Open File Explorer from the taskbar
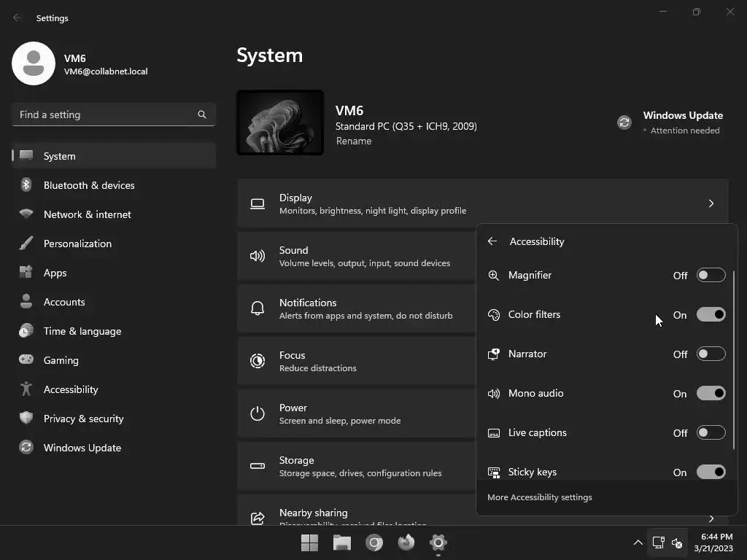Screen dimensions: 747x560 pyautogui.click(x=341, y=542)
